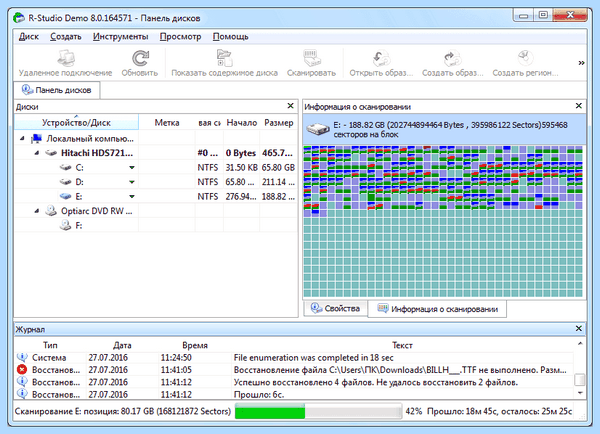Click the Optiarc DVD RW device icon
Viewport: 600px width, 434px height.
click(51, 210)
